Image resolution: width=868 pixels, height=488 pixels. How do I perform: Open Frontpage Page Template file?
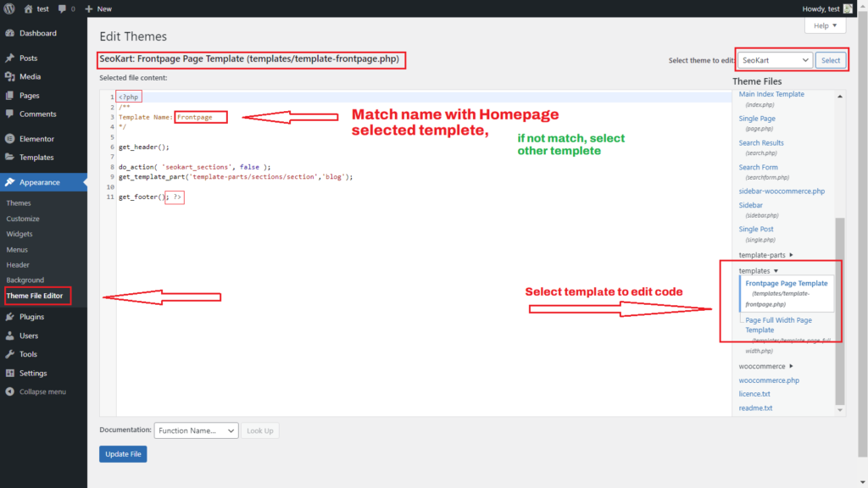786,283
